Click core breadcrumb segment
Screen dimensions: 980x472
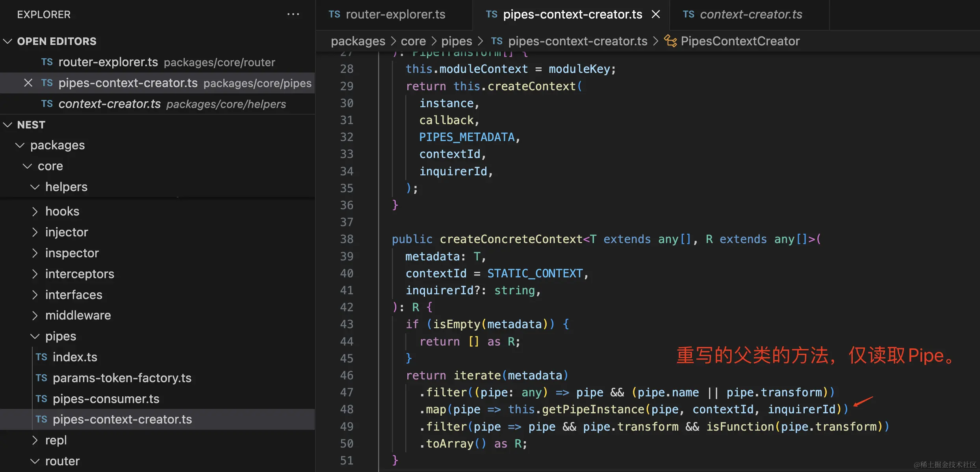(x=413, y=41)
